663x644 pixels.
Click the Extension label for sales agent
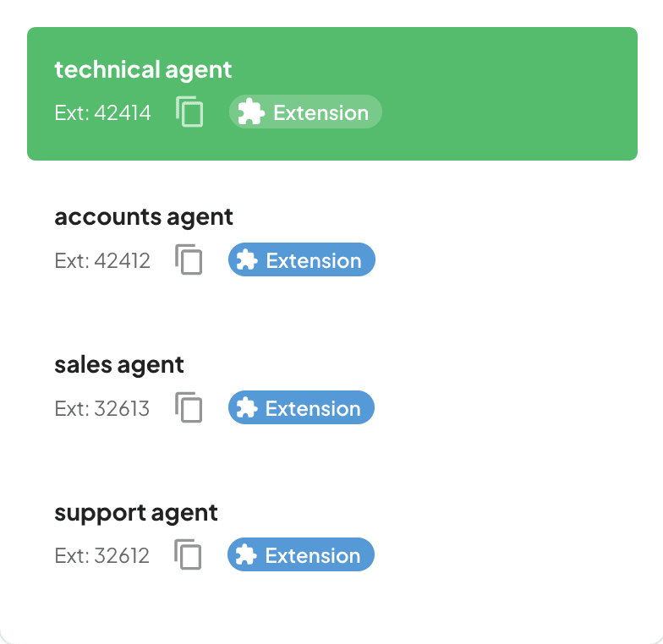click(x=313, y=408)
